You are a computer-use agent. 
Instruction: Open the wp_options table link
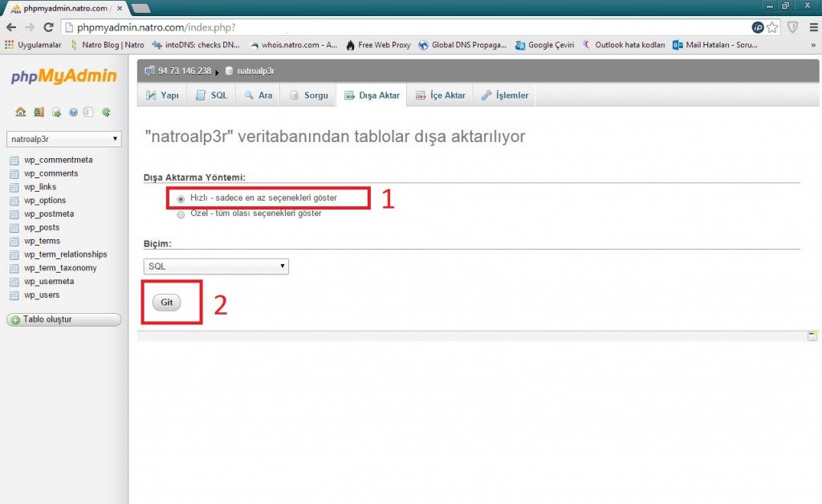[45, 201]
